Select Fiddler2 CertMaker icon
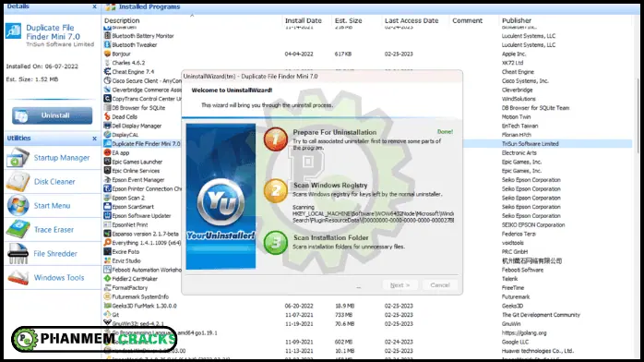This screenshot has width=644, height=362. [107, 279]
